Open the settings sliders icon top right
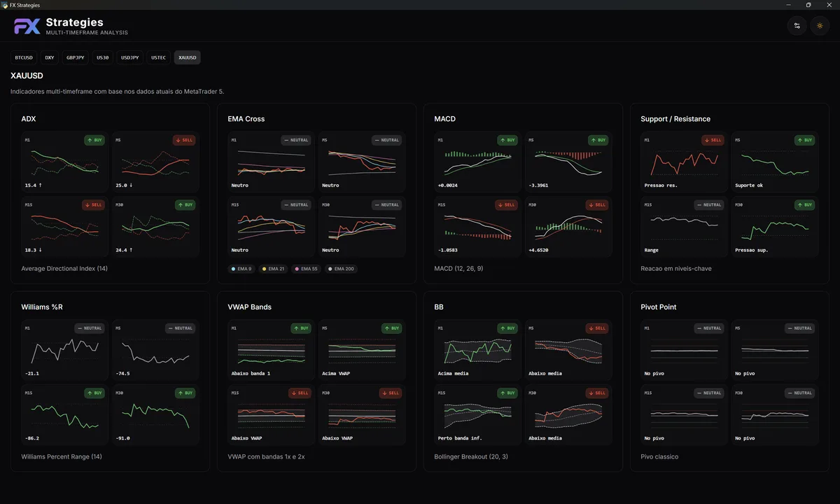Viewport: 840px width, 504px height. pyautogui.click(x=797, y=26)
